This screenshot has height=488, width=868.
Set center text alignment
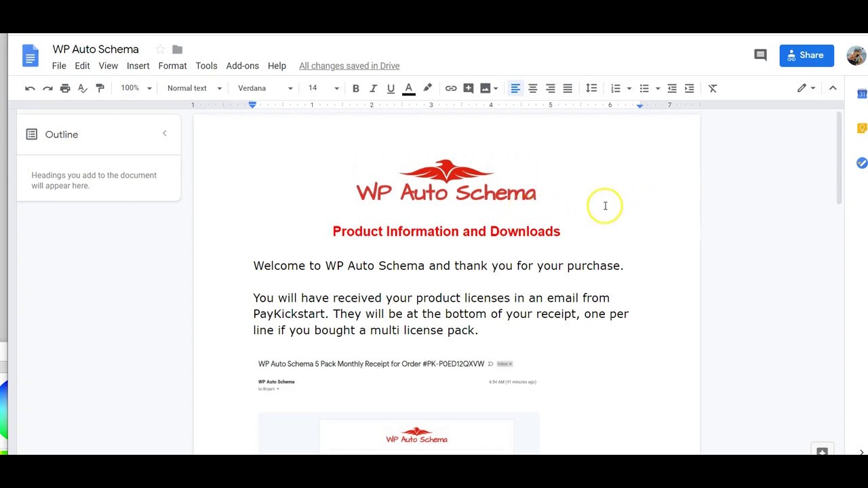tap(533, 88)
